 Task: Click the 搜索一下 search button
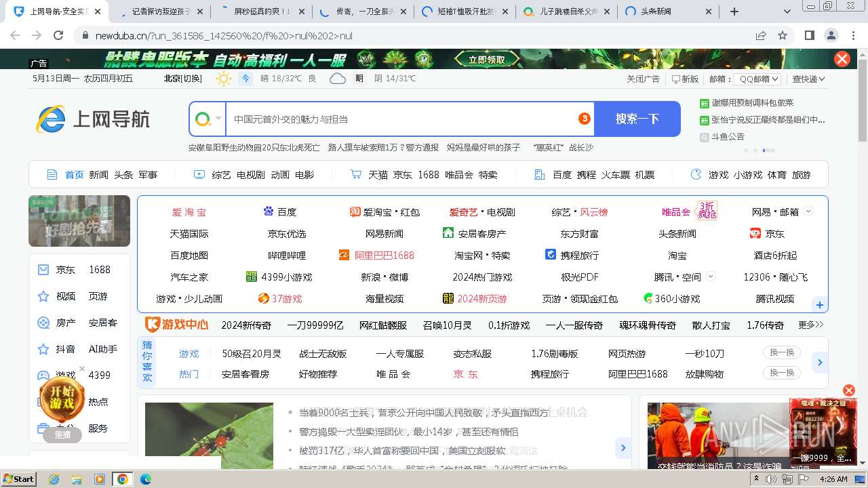[637, 119]
